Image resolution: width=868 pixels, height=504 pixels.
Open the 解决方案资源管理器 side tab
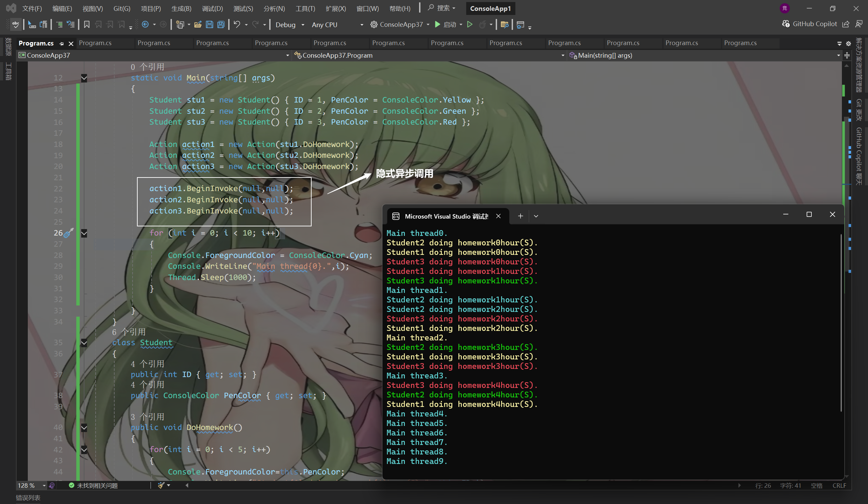tap(859, 65)
